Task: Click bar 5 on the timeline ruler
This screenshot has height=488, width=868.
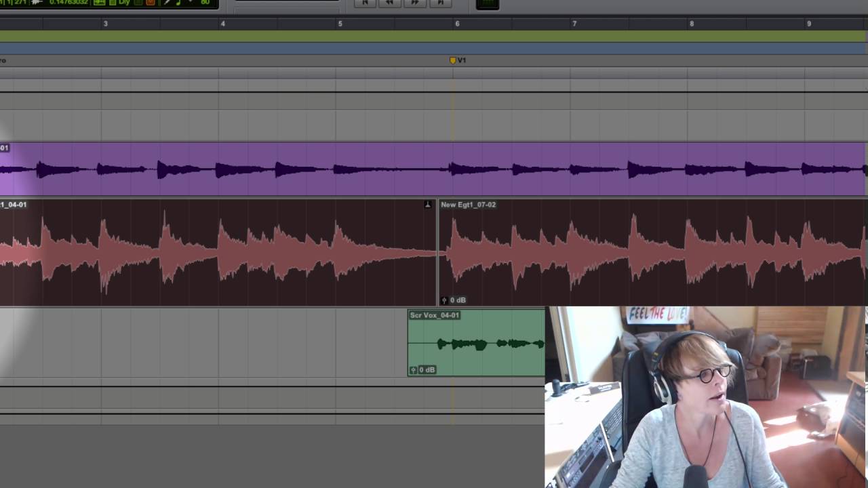Action: click(340, 24)
